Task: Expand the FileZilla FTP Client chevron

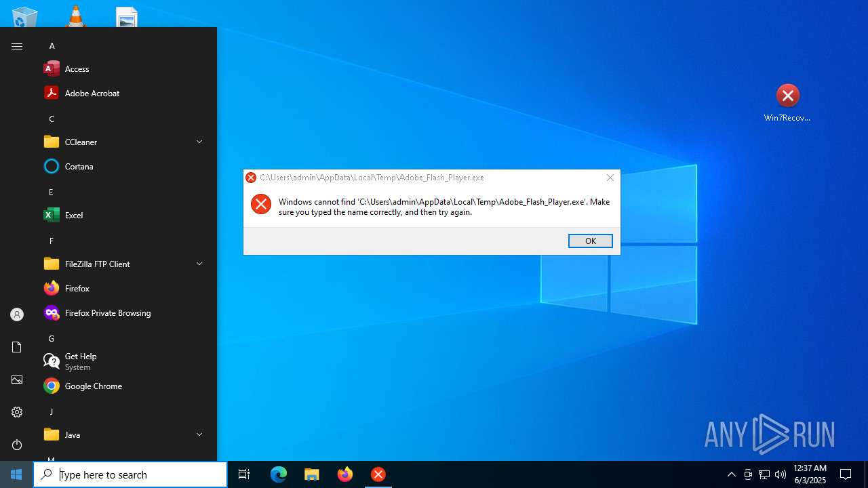Action: coord(199,264)
